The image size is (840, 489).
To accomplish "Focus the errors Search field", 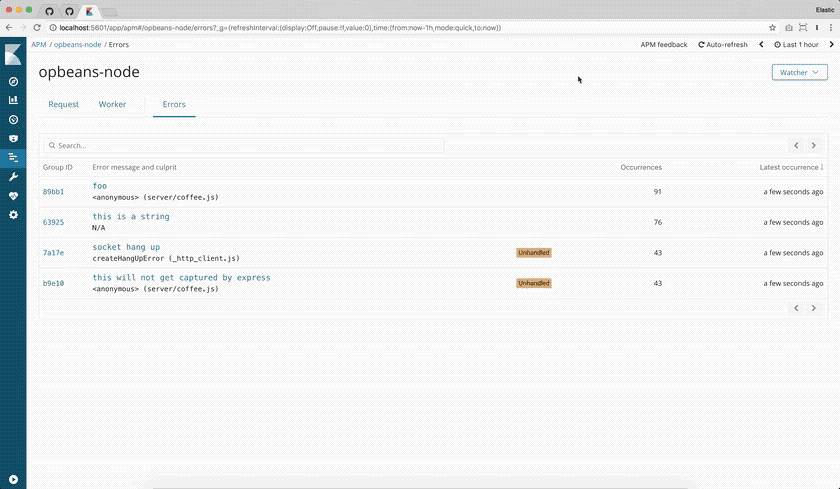I will tap(244, 146).
